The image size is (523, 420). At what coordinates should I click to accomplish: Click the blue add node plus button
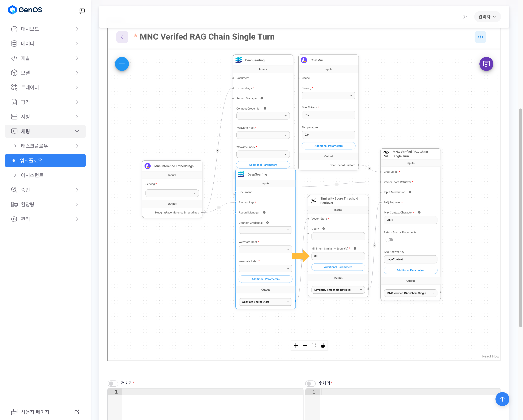click(x=122, y=64)
